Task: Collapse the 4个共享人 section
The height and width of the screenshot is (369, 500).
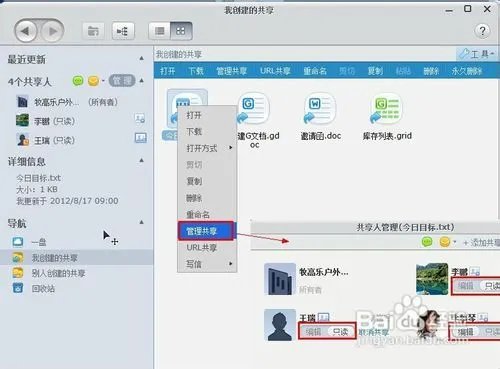Action: (x=142, y=80)
